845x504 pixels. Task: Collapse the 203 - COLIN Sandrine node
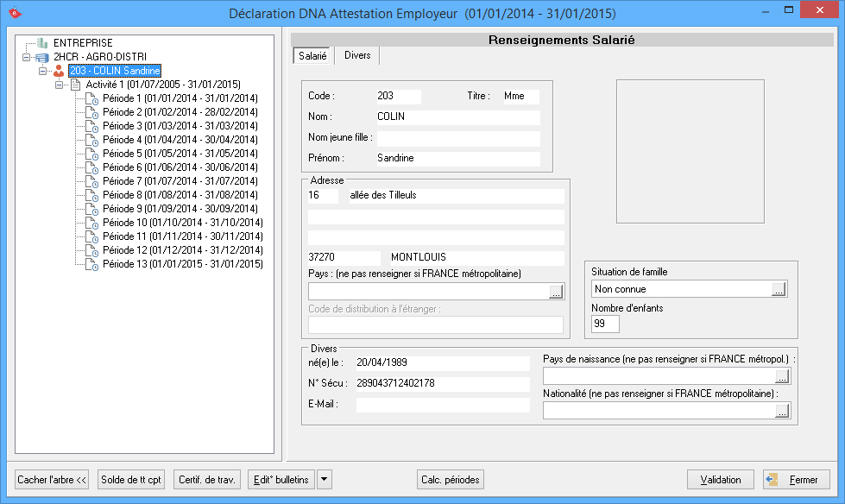[42, 71]
